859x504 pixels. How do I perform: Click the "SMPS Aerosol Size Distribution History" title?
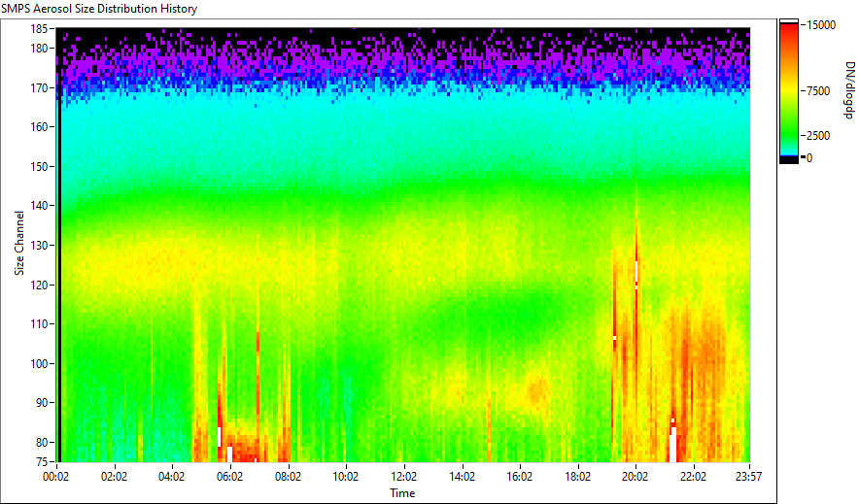pyautogui.click(x=99, y=9)
